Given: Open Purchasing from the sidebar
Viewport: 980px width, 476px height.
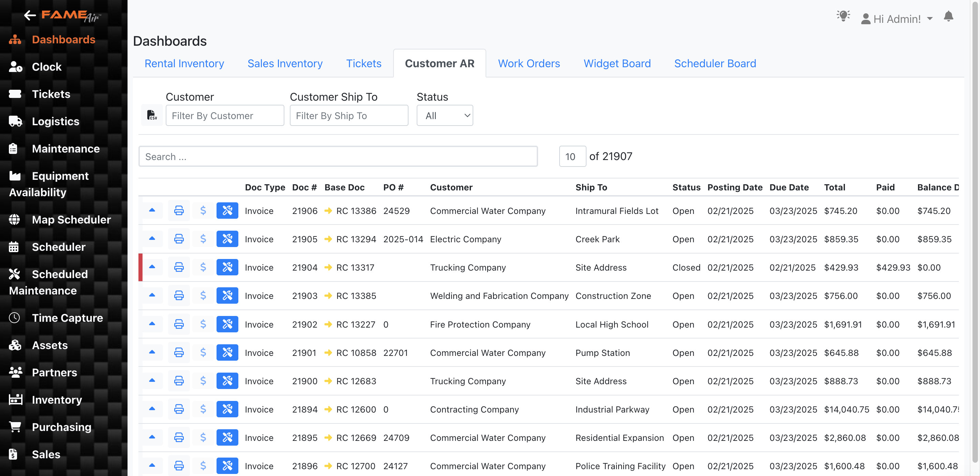Looking at the screenshot, I should [x=62, y=427].
